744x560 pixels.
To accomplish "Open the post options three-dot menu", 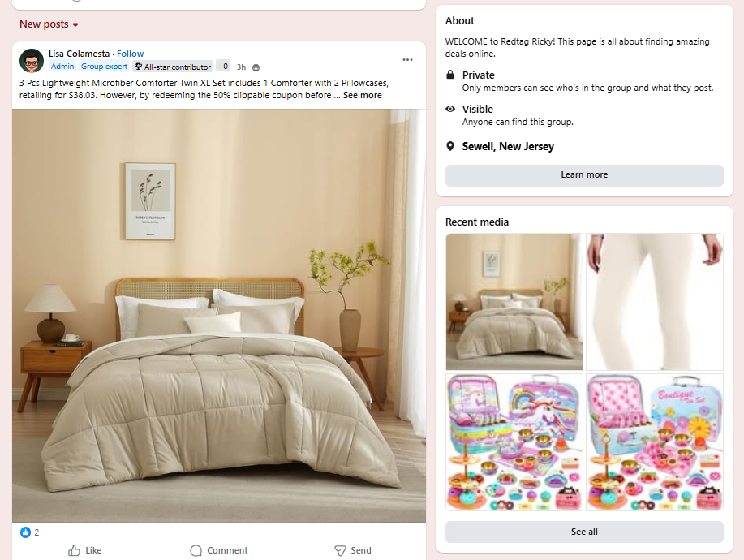I will pyautogui.click(x=407, y=60).
